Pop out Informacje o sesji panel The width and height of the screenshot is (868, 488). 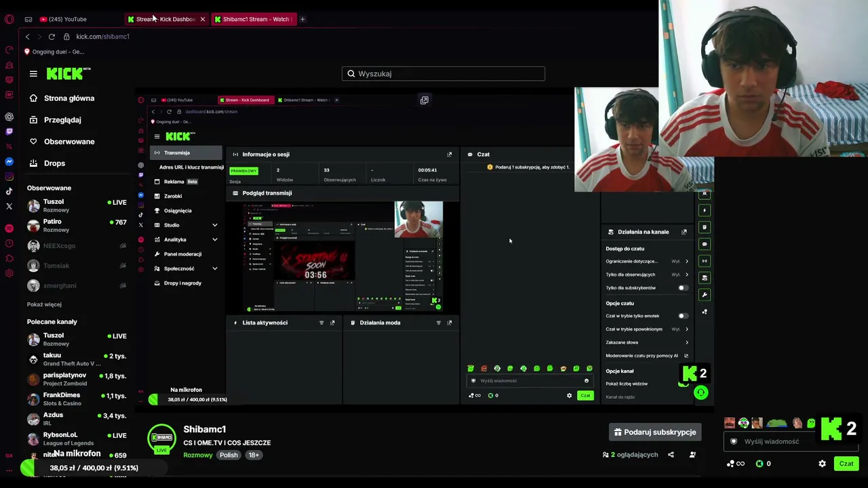tap(449, 155)
